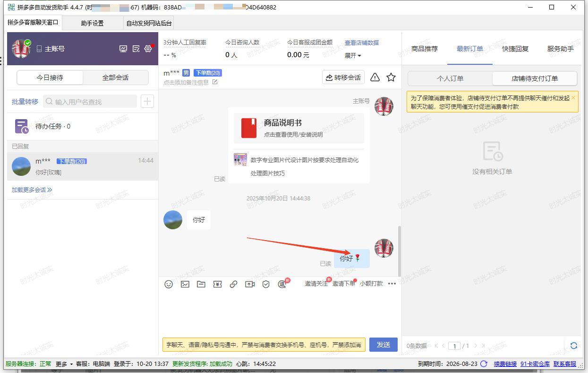The image size is (588, 373).
Task: Click the 转移会话 transfer button
Action: (x=343, y=78)
